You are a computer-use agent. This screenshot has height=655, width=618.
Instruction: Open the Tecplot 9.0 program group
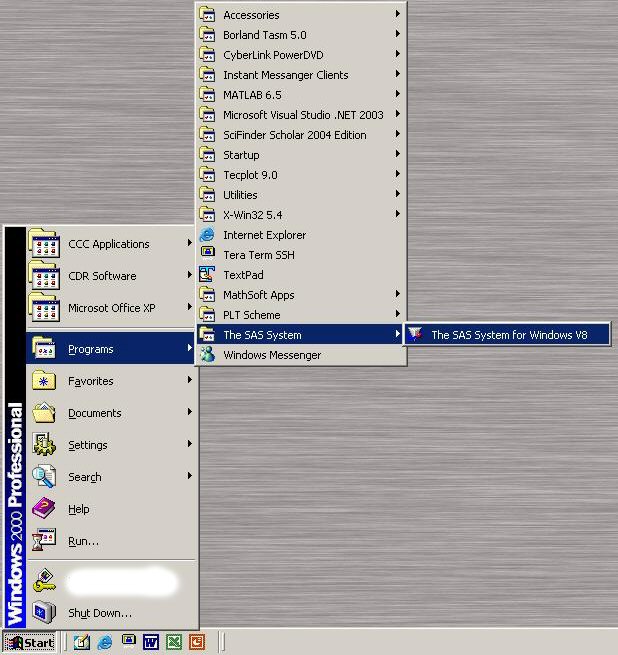coord(301,175)
